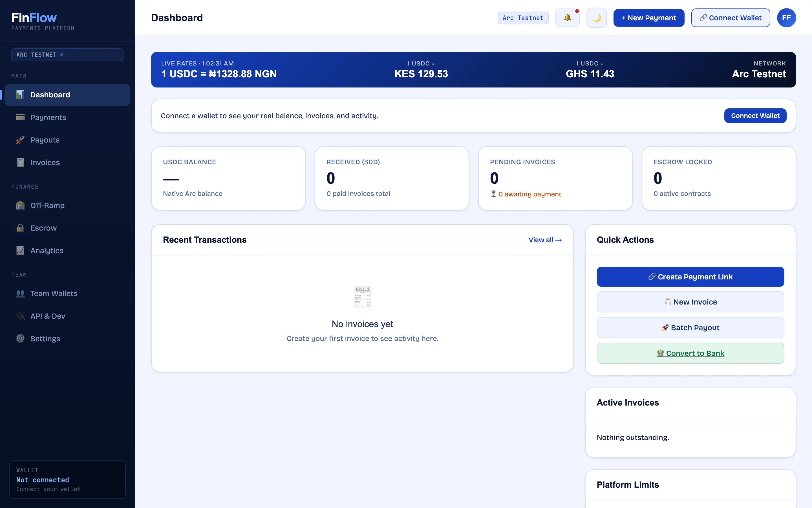Image resolution: width=812 pixels, height=508 pixels.
Task: Click the receipt icon above No invoices yet
Action: pos(362,296)
